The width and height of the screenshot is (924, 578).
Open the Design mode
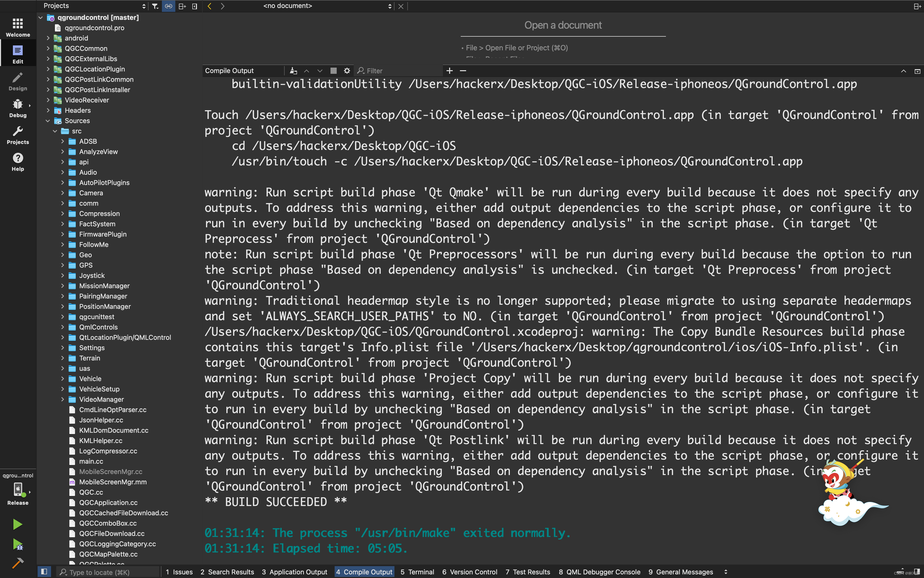click(x=18, y=81)
